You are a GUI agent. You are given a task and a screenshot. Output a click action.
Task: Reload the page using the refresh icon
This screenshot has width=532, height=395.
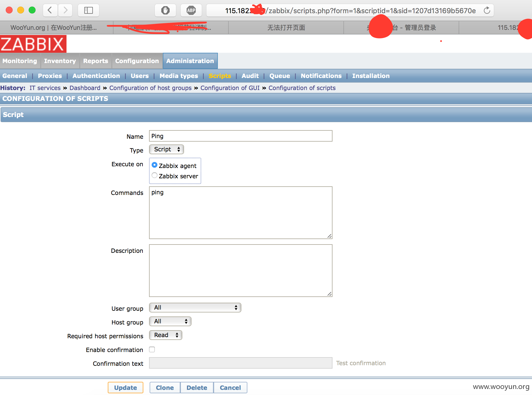pos(487,11)
